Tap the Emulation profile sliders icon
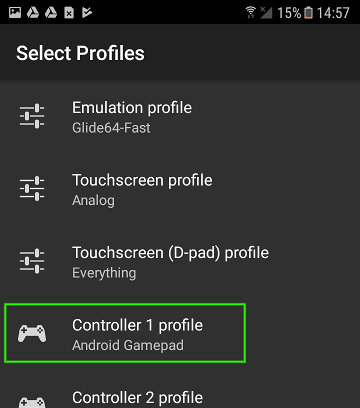The height and width of the screenshot is (408, 360). click(32, 116)
